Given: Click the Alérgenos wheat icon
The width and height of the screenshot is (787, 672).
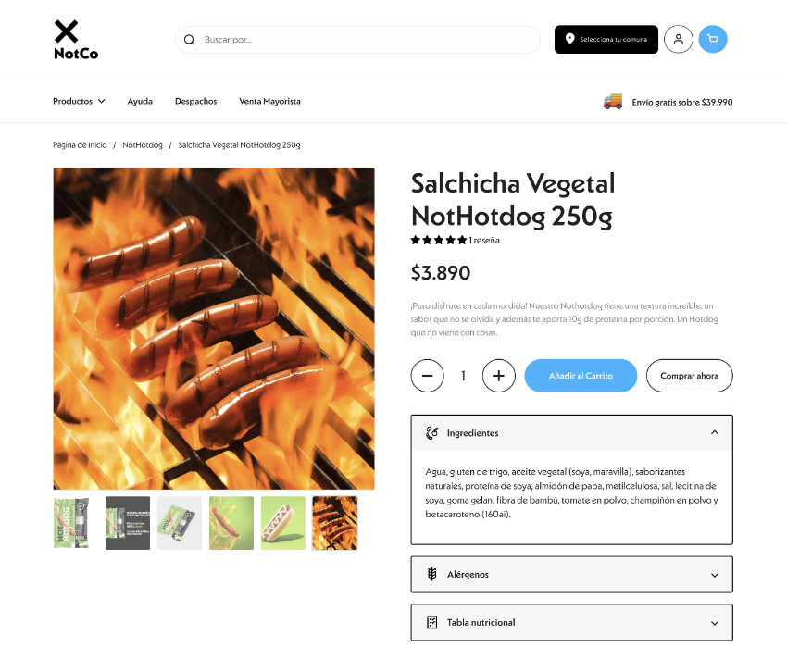Looking at the screenshot, I should (431, 574).
